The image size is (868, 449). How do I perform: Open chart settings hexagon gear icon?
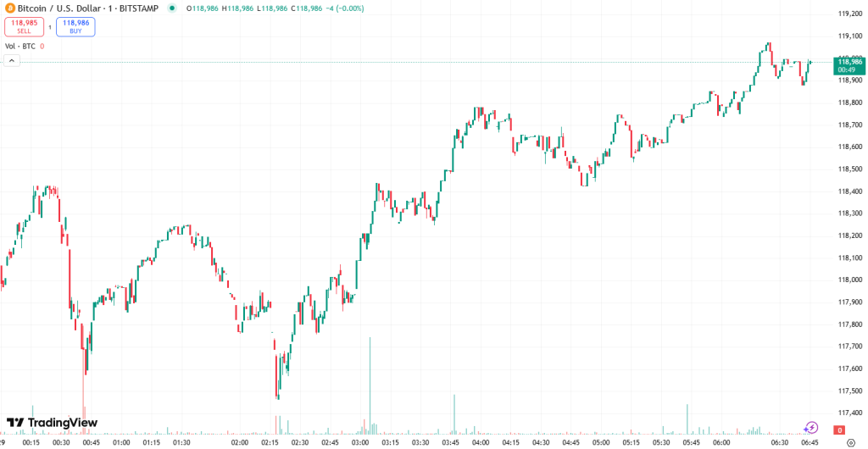tap(850, 442)
